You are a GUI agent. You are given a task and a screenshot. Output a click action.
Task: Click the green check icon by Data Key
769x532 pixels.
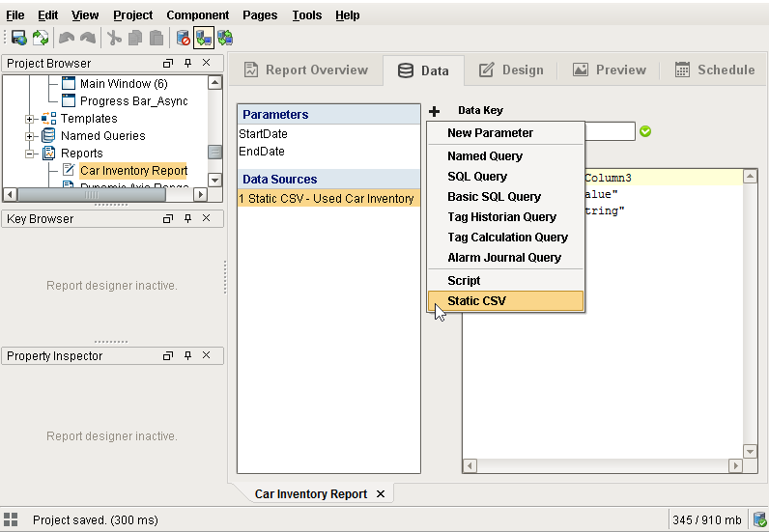645,131
